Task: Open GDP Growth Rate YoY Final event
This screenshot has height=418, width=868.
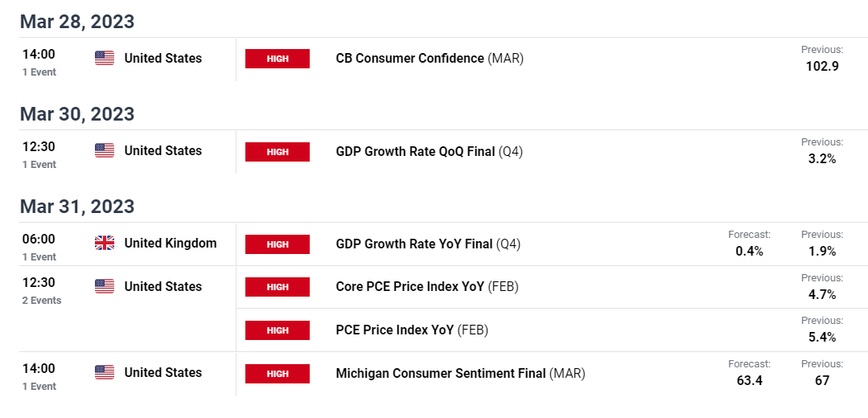Action: click(428, 244)
